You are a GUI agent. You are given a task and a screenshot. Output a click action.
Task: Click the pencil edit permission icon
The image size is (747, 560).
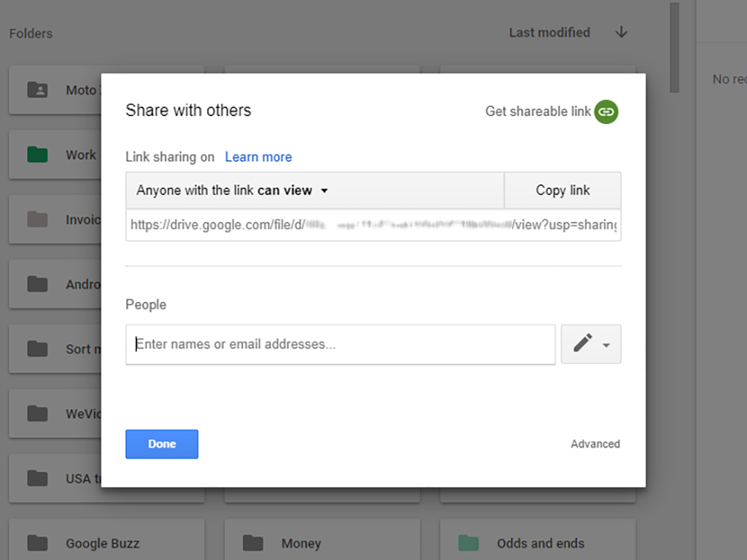tap(582, 343)
